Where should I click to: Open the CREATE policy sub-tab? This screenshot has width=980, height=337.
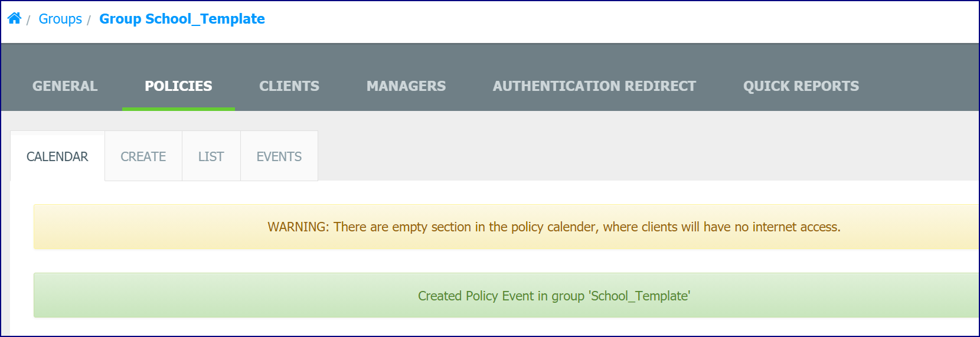click(143, 156)
